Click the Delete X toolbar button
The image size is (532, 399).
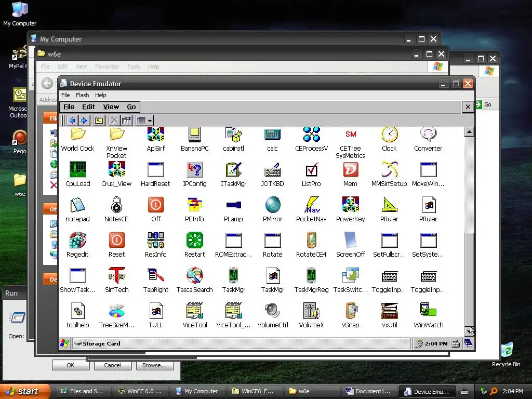(x=114, y=121)
